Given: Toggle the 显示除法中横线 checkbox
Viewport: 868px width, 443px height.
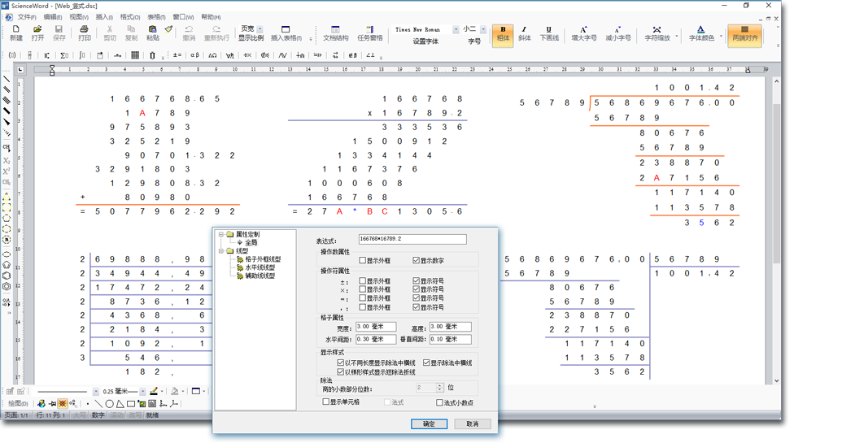Looking at the screenshot, I should coord(427,363).
